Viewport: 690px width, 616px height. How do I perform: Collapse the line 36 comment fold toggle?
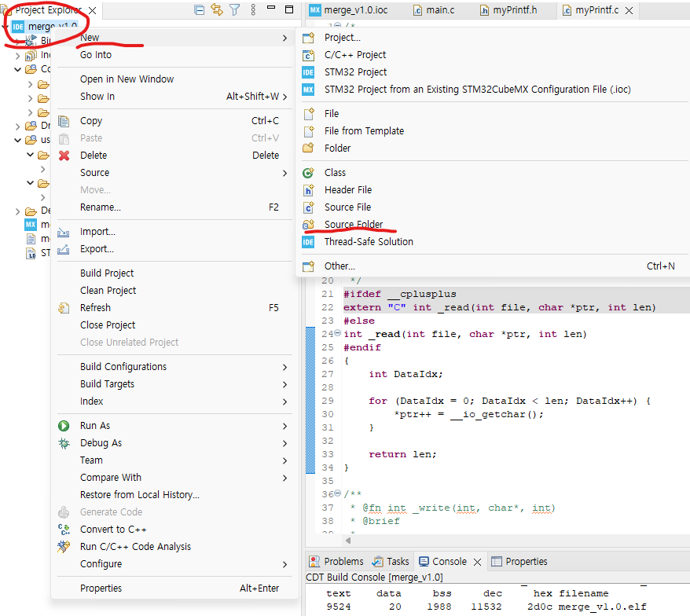point(337,493)
